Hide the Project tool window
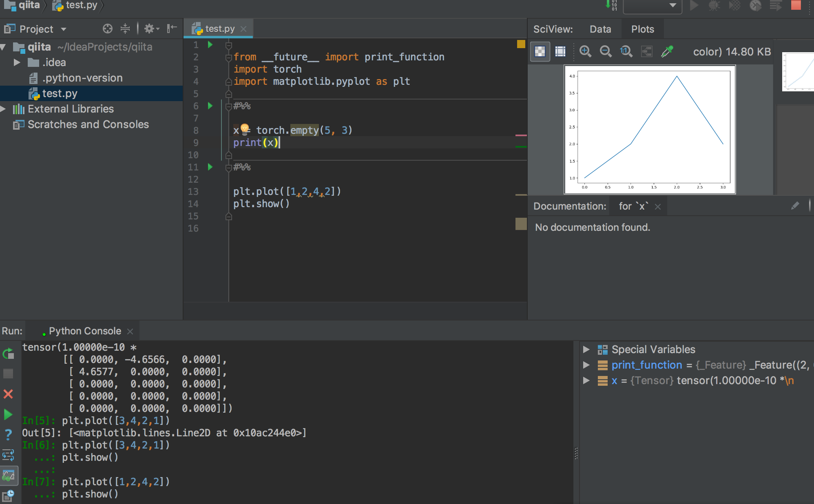The width and height of the screenshot is (814, 504). (172, 28)
